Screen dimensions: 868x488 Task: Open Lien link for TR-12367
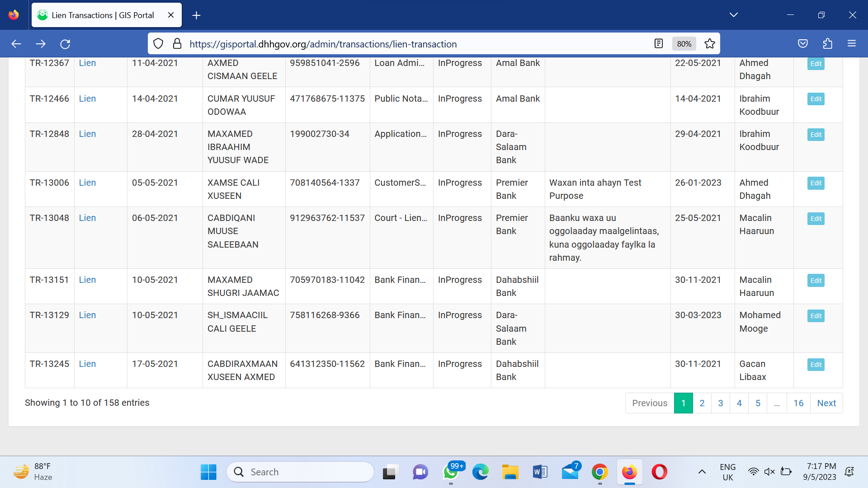[87, 63]
